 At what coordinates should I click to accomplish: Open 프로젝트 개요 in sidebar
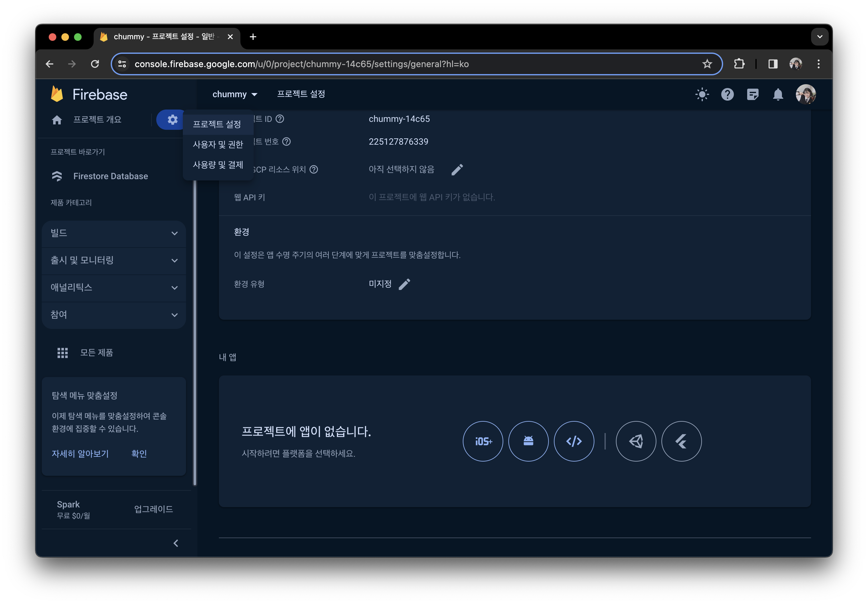point(97,120)
